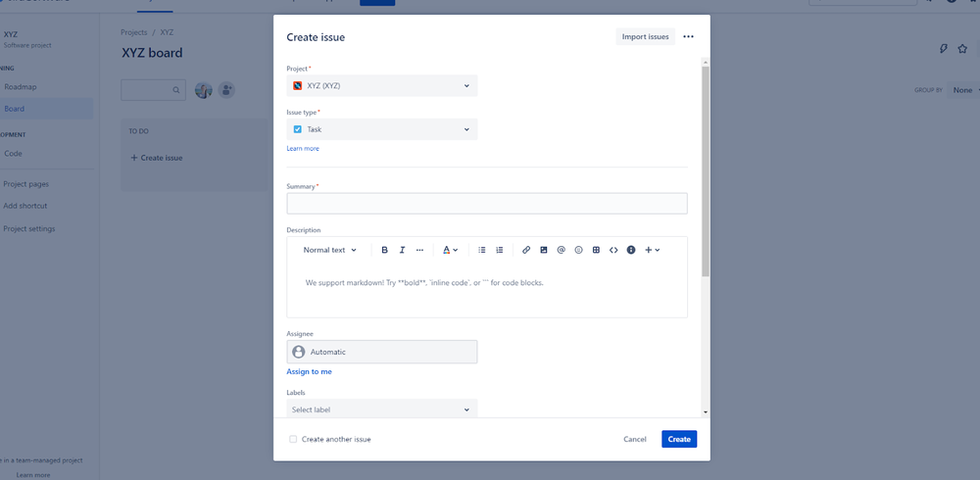980x480 pixels.
Task: Click the user avatar filter on board
Action: pos(204,90)
